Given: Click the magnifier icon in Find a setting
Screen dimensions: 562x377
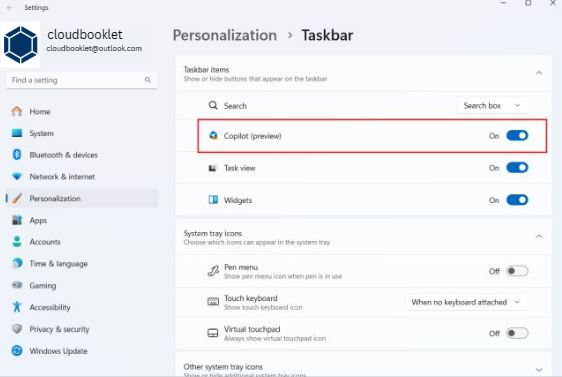Looking at the screenshot, I should [148, 80].
